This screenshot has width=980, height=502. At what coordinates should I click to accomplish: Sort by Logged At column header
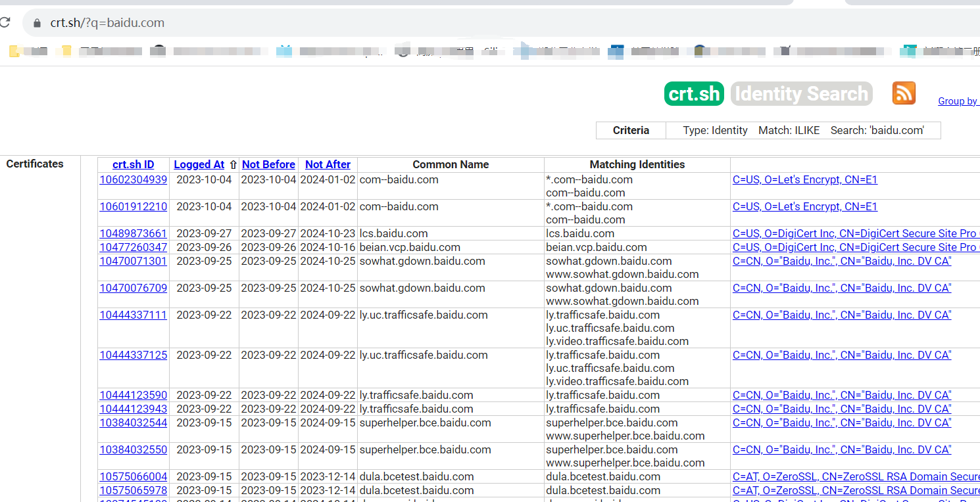click(x=199, y=164)
